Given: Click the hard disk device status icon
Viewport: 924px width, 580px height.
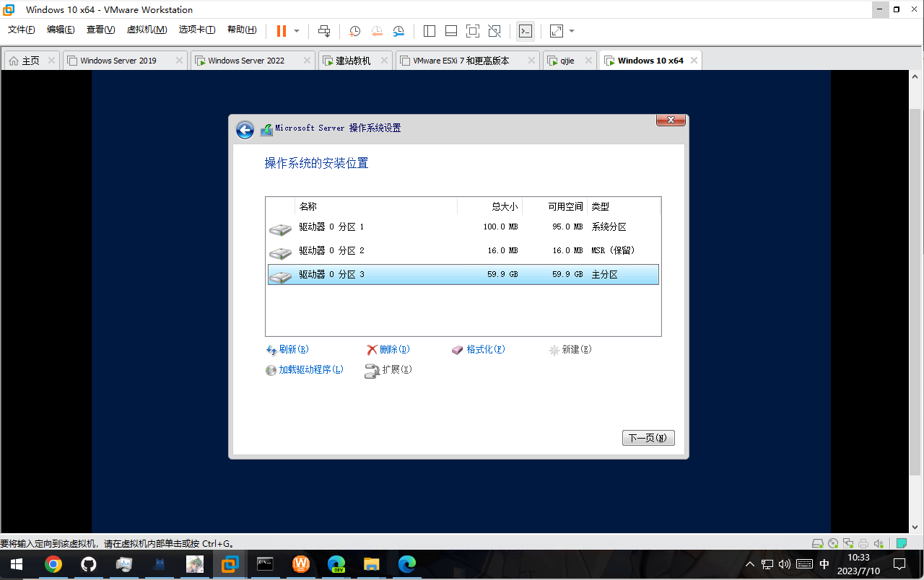Looking at the screenshot, I should pos(818,544).
